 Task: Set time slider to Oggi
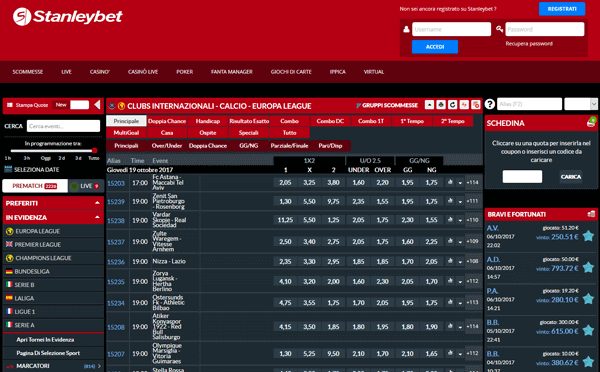[x=46, y=158]
